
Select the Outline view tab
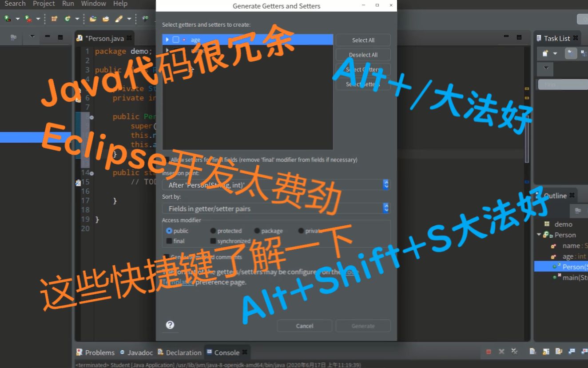[555, 196]
